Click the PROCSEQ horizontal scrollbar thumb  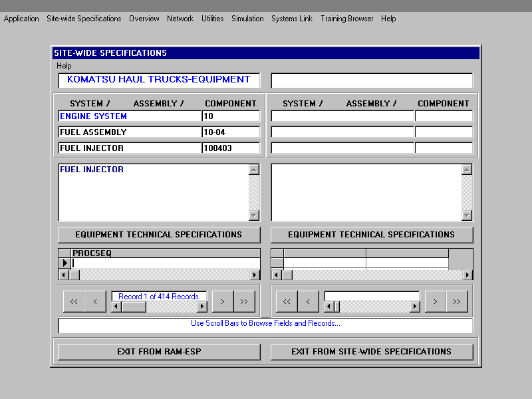[x=74, y=275]
